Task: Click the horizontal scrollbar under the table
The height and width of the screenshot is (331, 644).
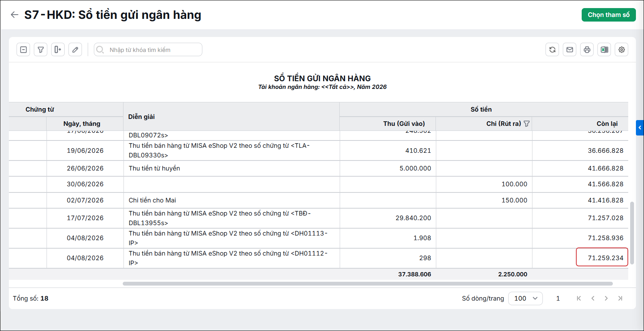Action: coord(367,284)
